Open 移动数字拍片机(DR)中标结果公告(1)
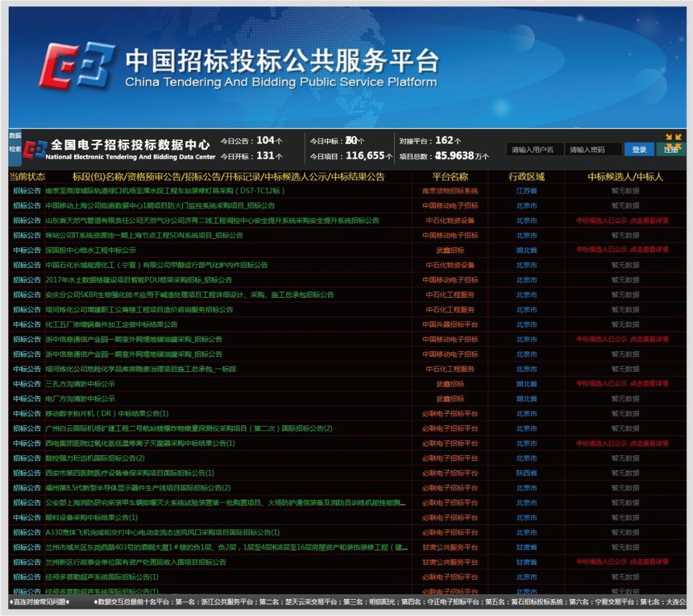Viewport: 693px width, 616px height. click(x=107, y=414)
